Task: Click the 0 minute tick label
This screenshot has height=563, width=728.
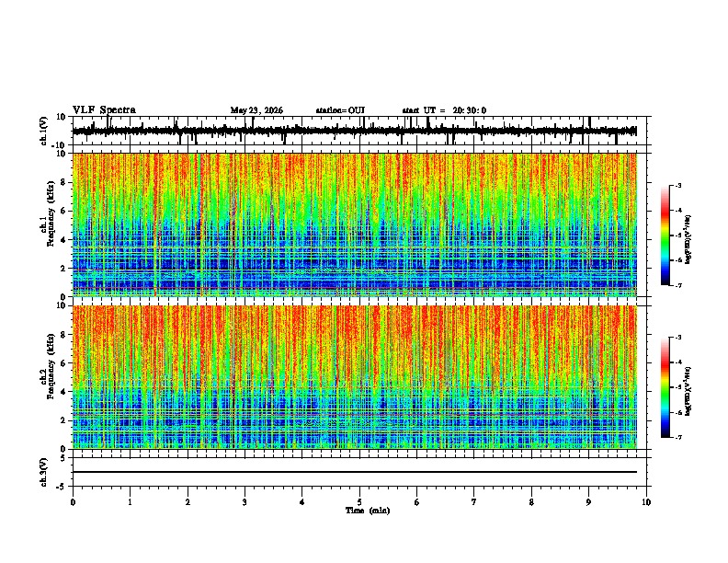Action: 73,502
